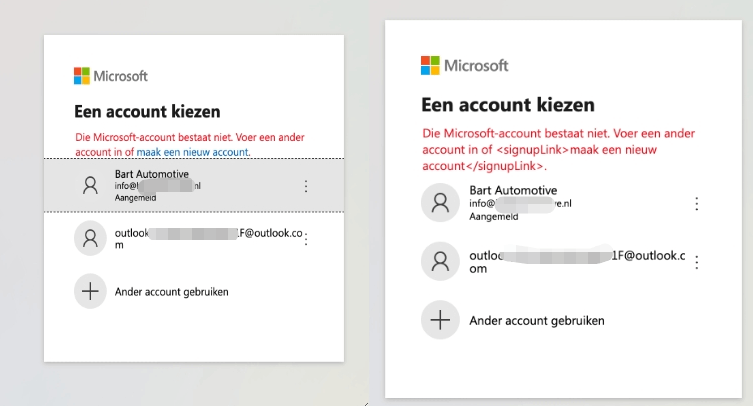Click plus icon for other account, right dialog
This screenshot has height=406, width=753.
click(440, 320)
